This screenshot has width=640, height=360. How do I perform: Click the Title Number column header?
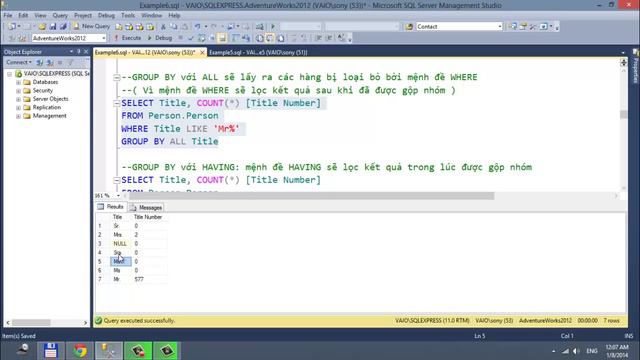coord(148,217)
